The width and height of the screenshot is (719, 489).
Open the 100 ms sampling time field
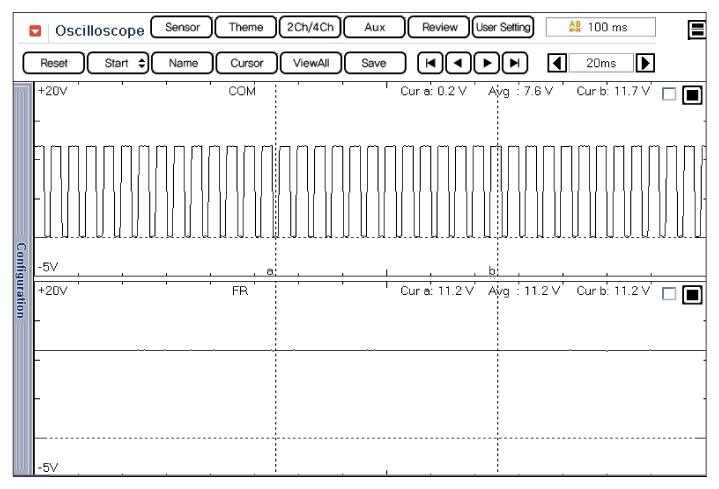tap(601, 27)
